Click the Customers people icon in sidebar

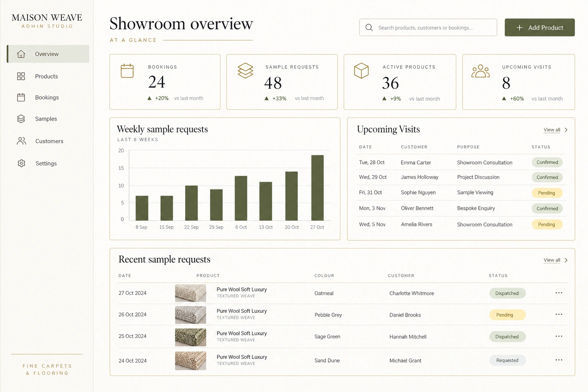click(x=21, y=141)
